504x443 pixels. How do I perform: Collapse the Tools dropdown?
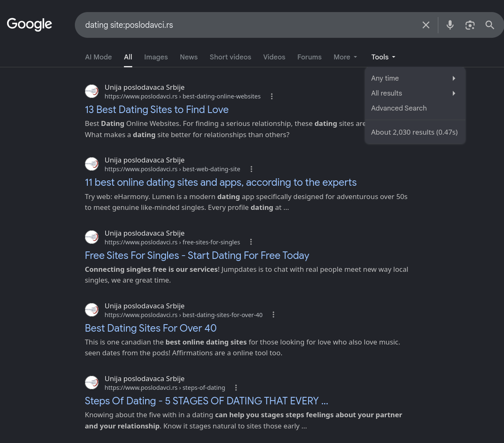(383, 57)
